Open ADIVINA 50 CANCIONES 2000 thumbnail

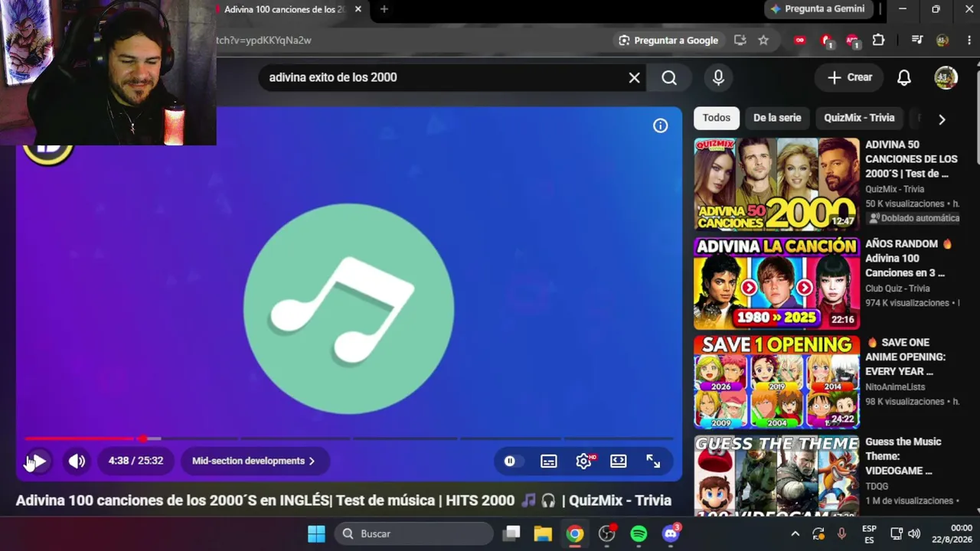[776, 184]
